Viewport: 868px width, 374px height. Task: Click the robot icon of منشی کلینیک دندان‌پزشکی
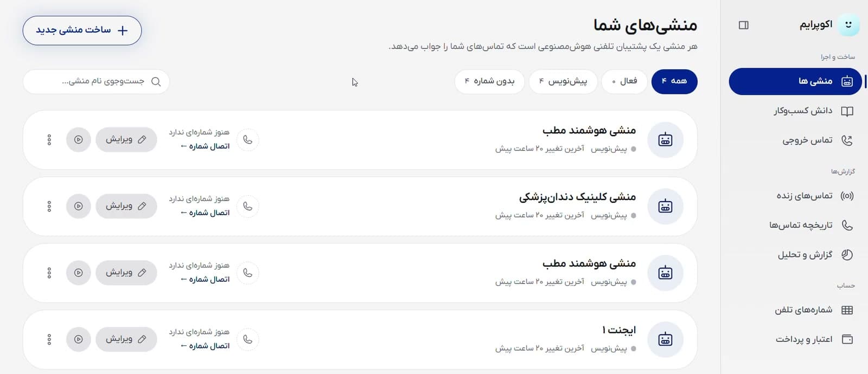(x=665, y=207)
